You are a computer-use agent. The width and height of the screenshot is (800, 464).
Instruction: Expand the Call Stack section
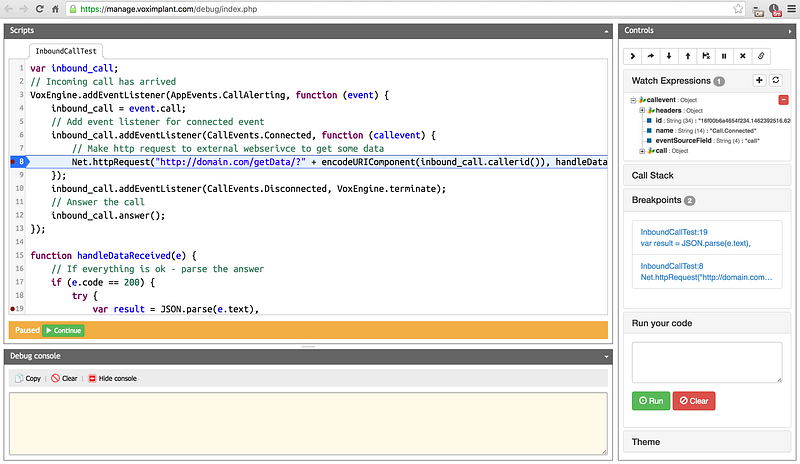pos(707,176)
